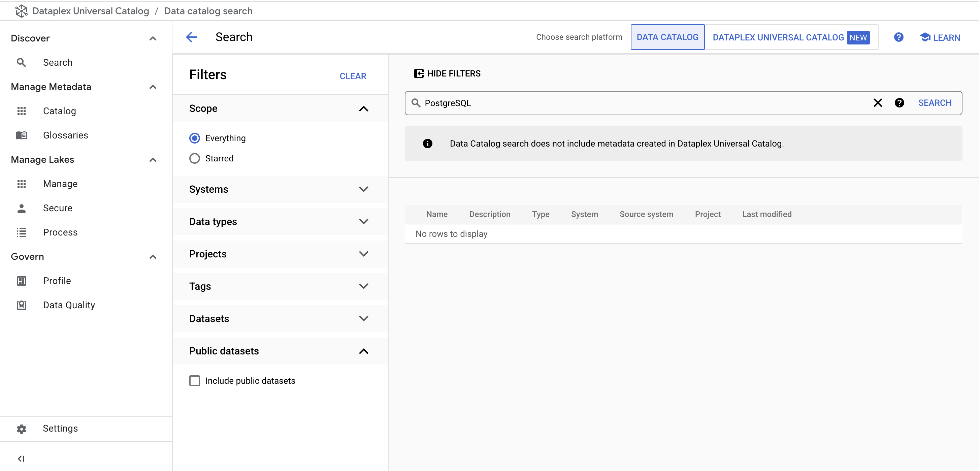
Task: Collapse the Scope filter section
Action: 364,109
